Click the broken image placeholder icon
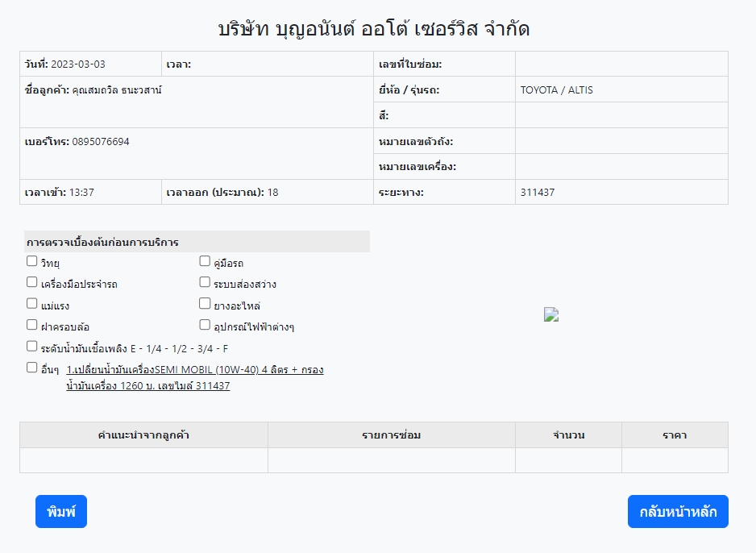The image size is (756, 553). click(x=551, y=315)
